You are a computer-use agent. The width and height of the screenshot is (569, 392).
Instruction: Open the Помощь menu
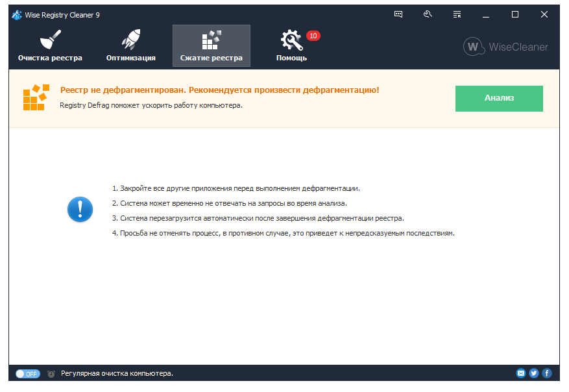(291, 45)
